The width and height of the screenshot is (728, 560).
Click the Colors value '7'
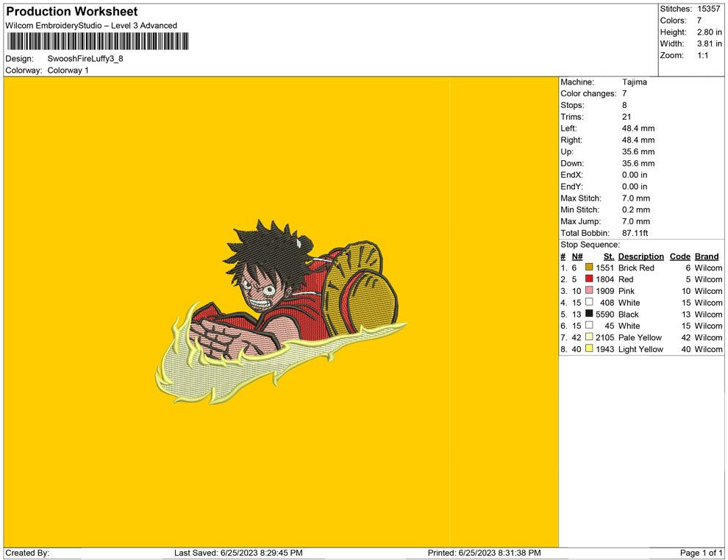[699, 21]
